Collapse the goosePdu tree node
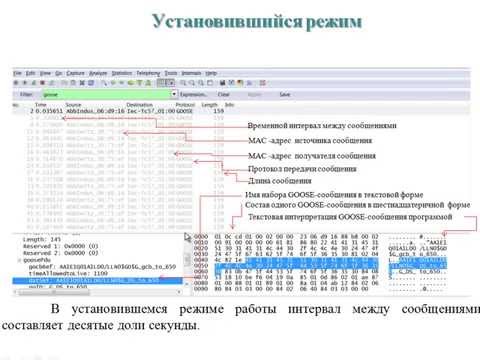The image size is (480, 360). pyautogui.click(x=20, y=260)
